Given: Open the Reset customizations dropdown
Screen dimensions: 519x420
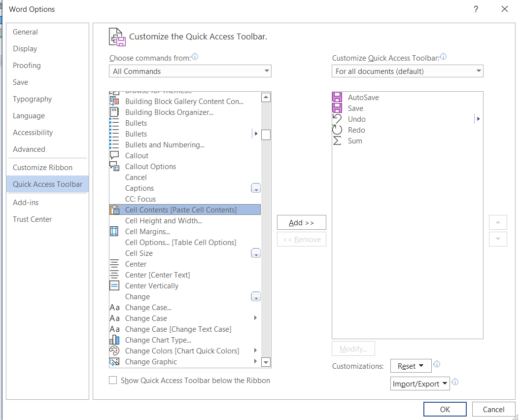Looking at the screenshot, I should (x=411, y=366).
